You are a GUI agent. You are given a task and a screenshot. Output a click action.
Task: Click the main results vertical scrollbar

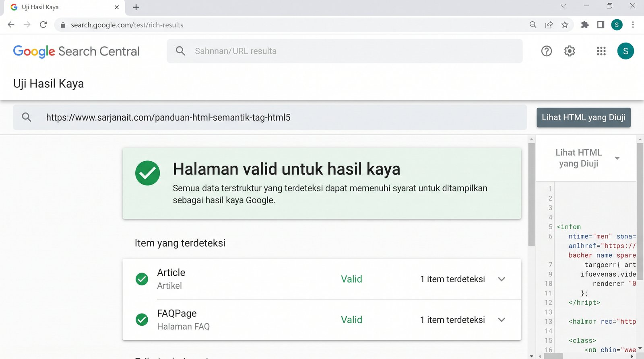tap(531, 195)
